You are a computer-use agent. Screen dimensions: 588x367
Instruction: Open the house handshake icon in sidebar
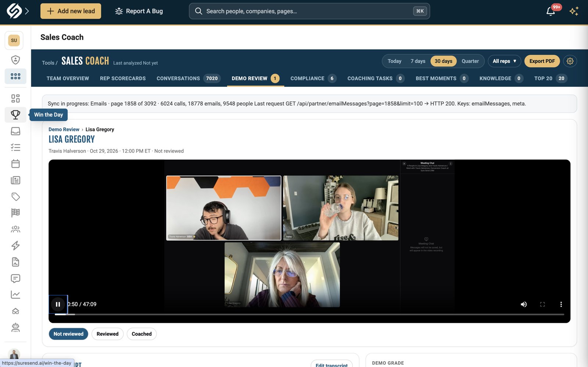tap(15, 311)
